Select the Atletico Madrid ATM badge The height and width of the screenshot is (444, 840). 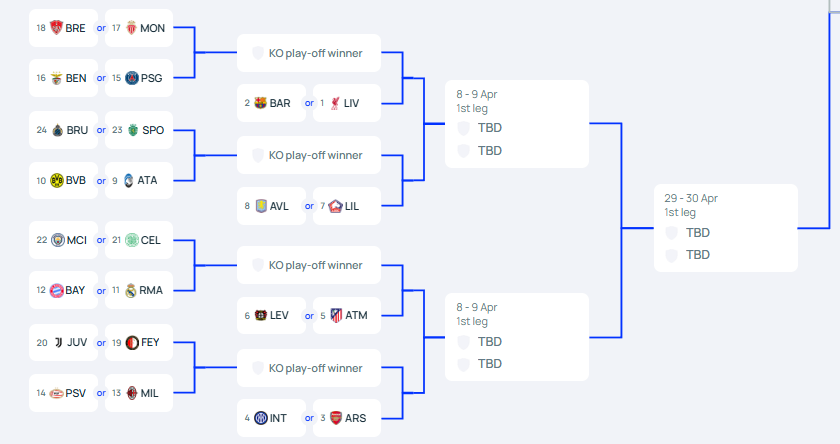(336, 315)
